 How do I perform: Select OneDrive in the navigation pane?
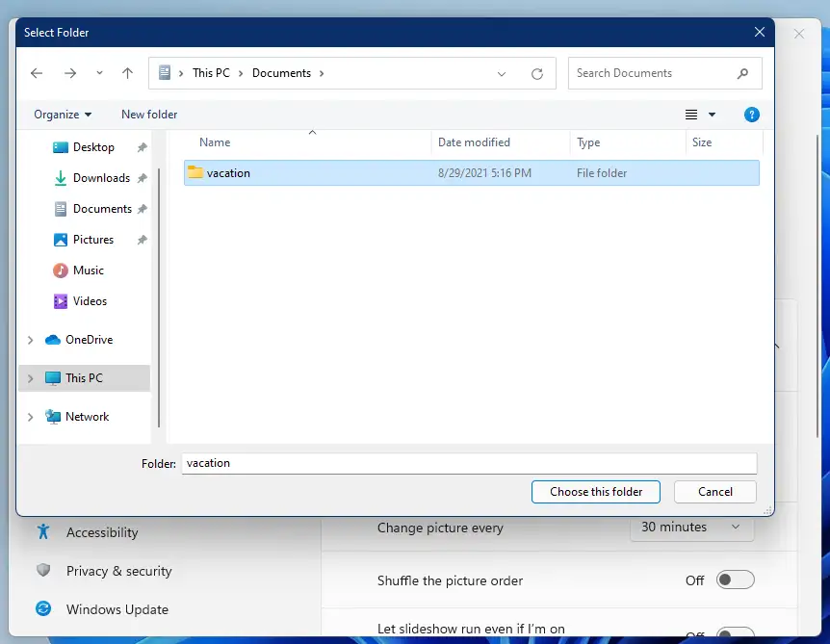pos(88,339)
